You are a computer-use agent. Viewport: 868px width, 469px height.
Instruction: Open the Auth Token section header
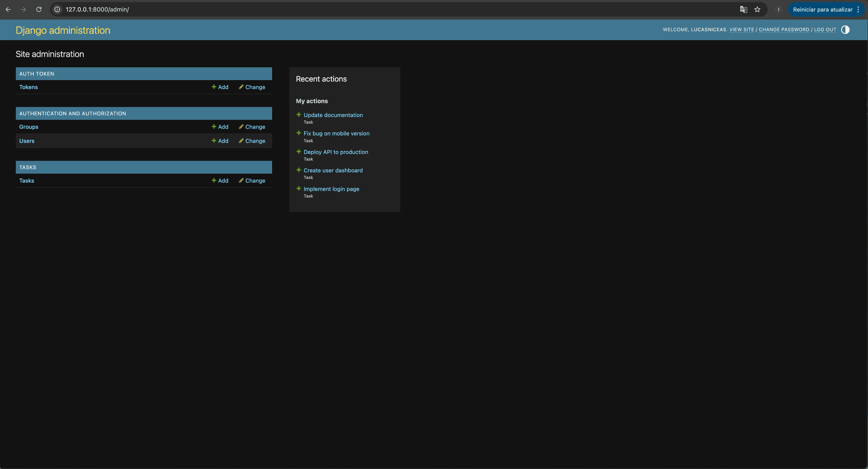[36, 74]
